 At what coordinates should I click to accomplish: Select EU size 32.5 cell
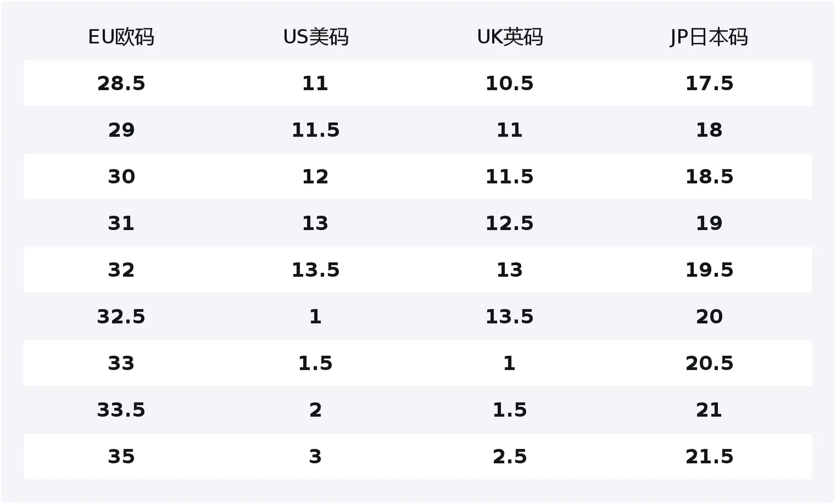click(121, 317)
